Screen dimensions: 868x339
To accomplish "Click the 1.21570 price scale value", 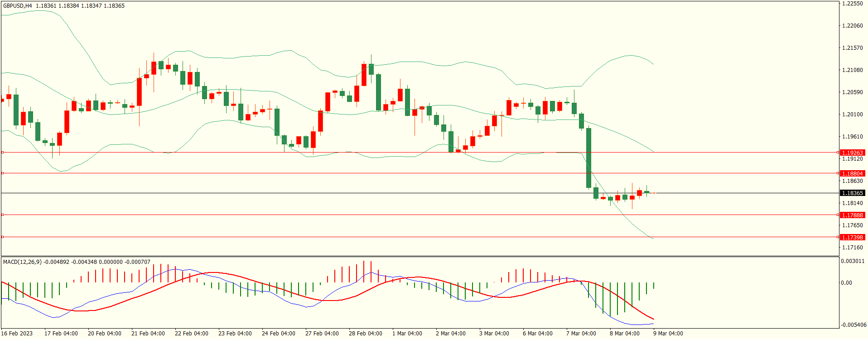I will 852,48.
